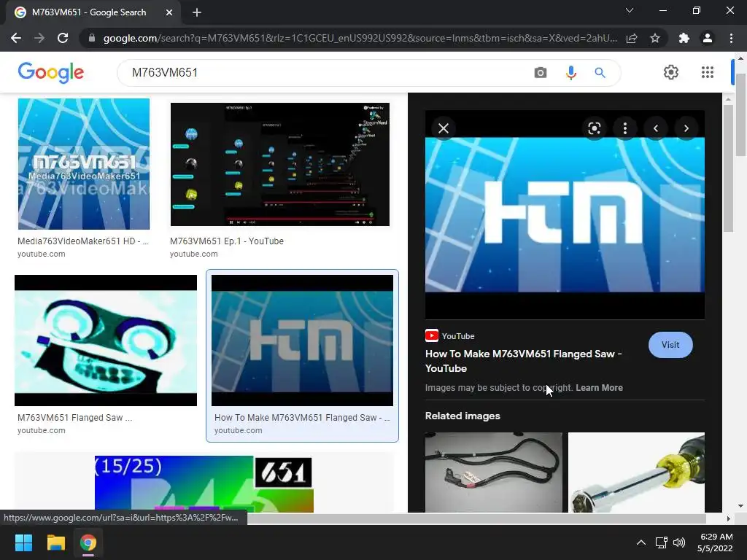The height and width of the screenshot is (560, 747).
Task: Click the lock icon for site info
Action: click(92, 38)
